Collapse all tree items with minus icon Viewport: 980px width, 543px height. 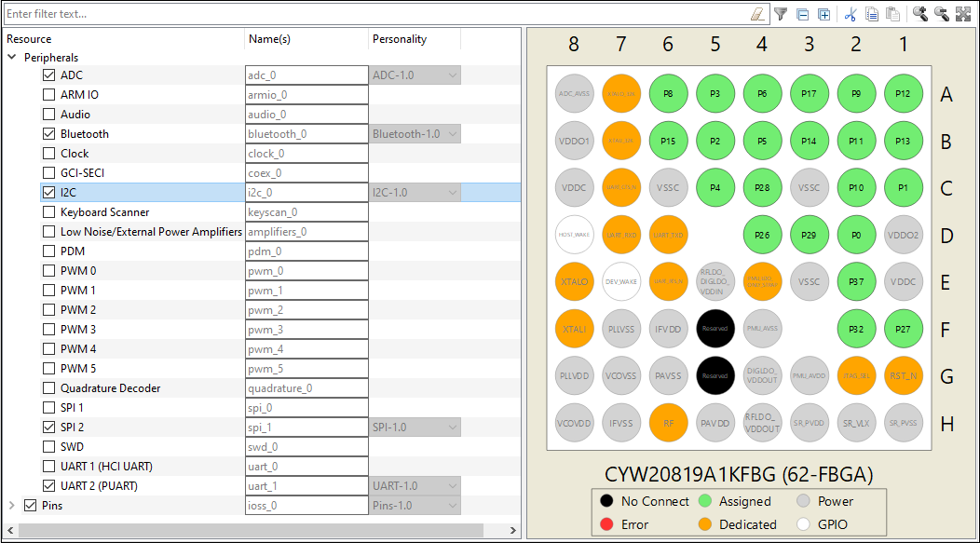click(803, 14)
